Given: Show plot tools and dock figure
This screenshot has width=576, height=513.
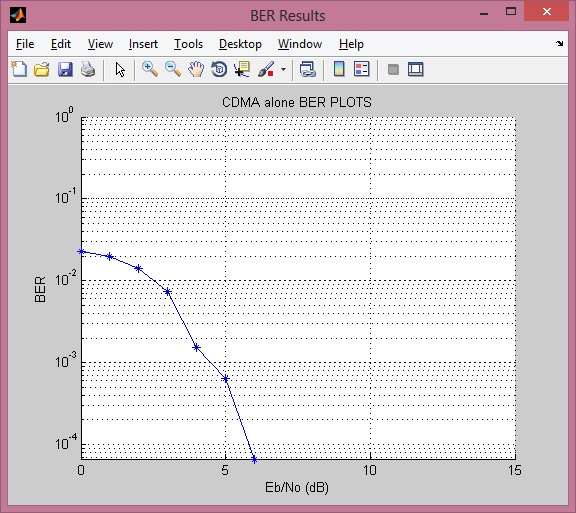Looking at the screenshot, I should [415, 69].
